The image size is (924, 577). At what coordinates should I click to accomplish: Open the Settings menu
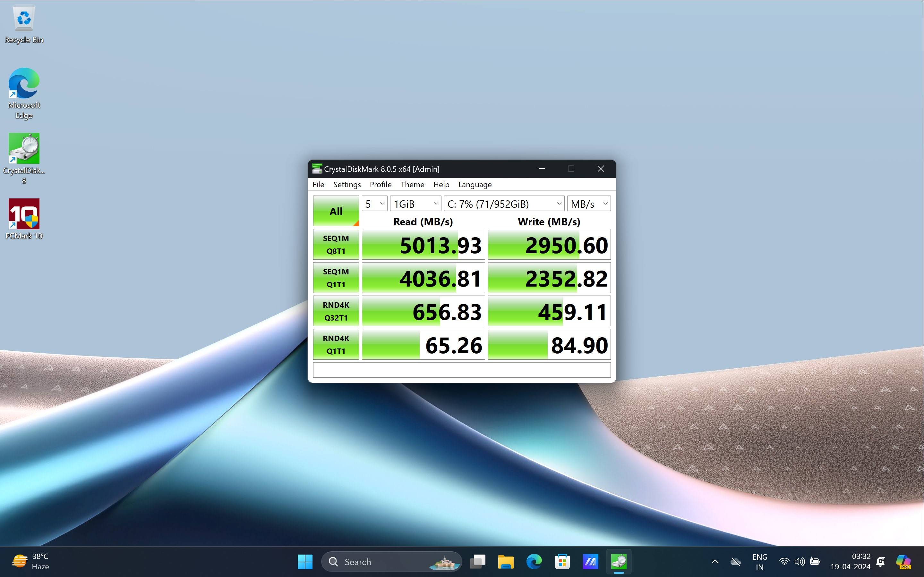pyautogui.click(x=347, y=185)
